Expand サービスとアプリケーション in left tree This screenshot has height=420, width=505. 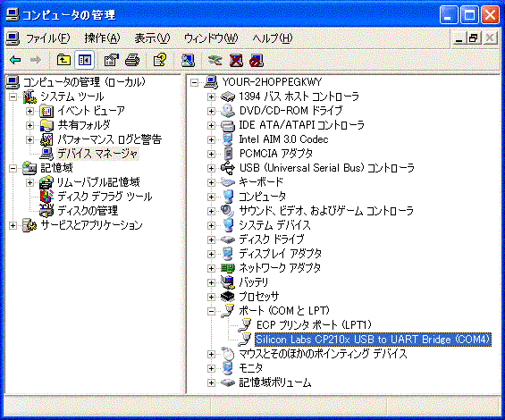(x=13, y=225)
